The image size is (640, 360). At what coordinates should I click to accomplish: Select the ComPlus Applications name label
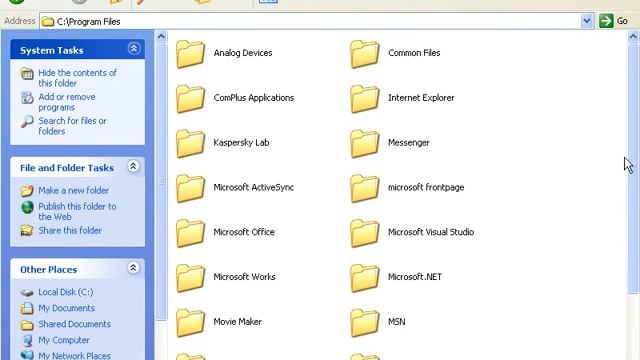[253, 98]
